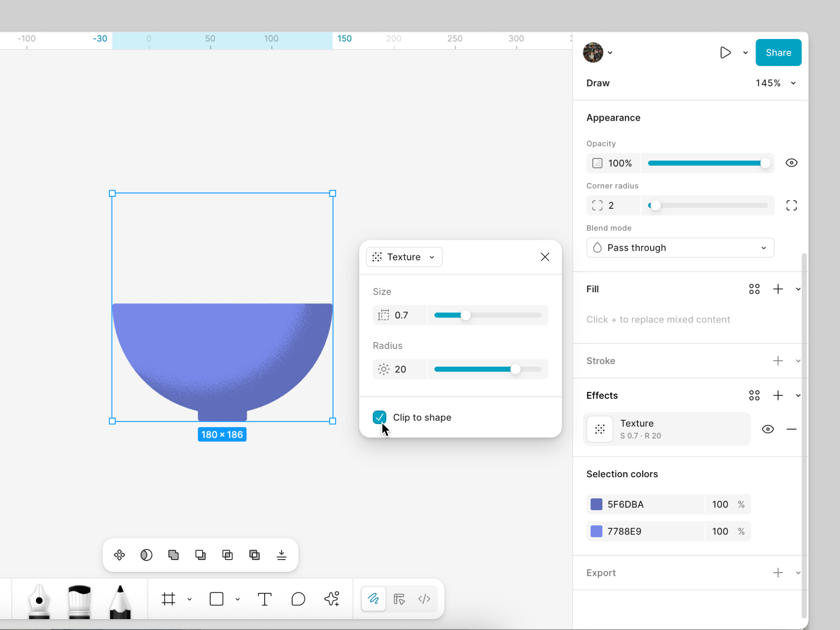Apply Intersect selection boolean icon
The image size is (840, 630).
click(227, 555)
